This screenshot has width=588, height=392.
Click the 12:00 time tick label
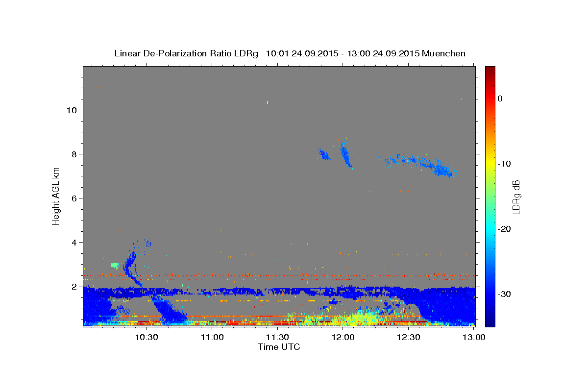tap(343, 337)
